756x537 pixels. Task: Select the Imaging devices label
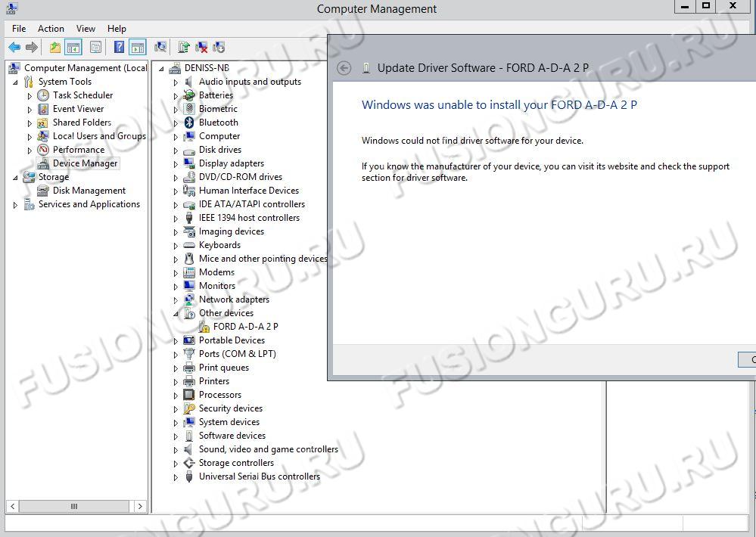[232, 231]
